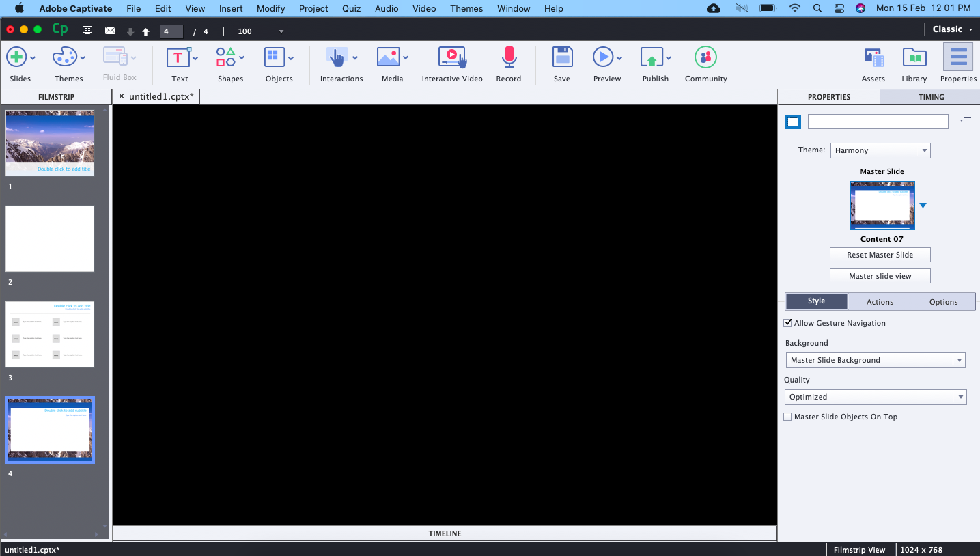Check Master Slide Objects On Top
The width and height of the screenshot is (980, 556).
787,417
